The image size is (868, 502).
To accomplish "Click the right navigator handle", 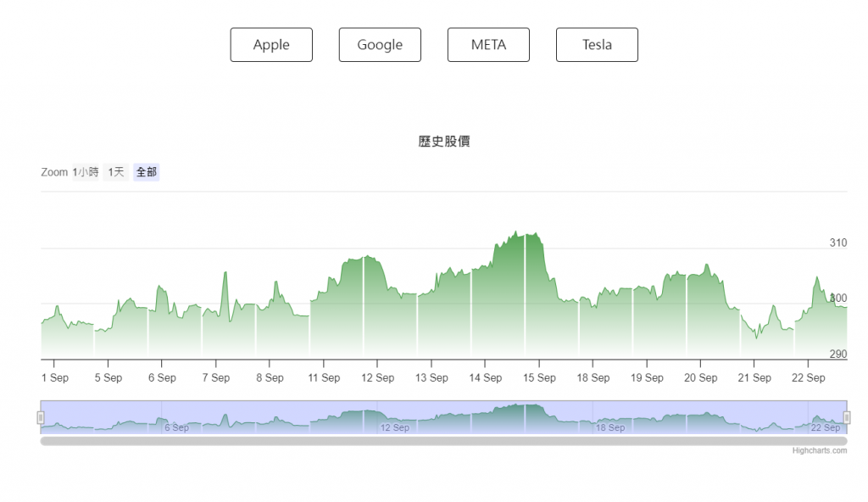I will click(847, 417).
